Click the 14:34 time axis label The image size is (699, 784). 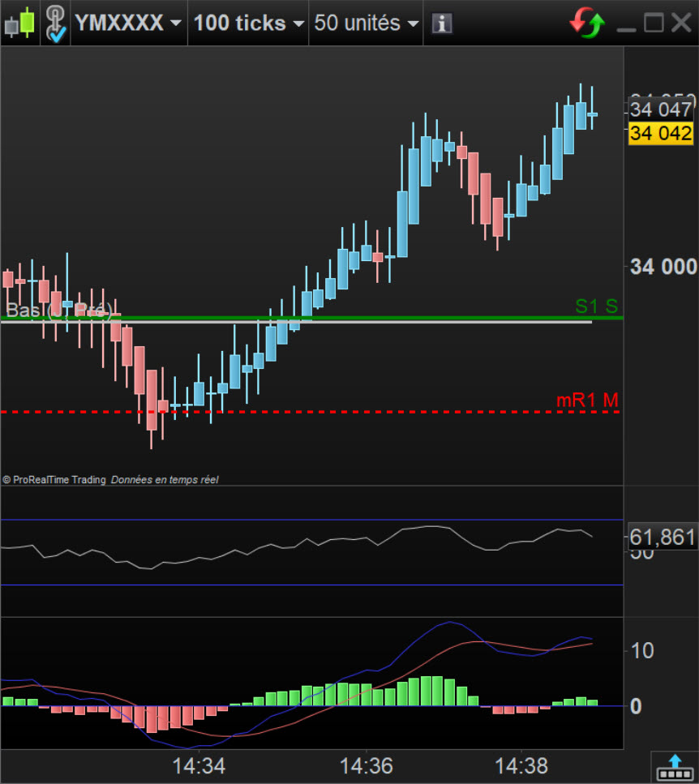coord(199,766)
